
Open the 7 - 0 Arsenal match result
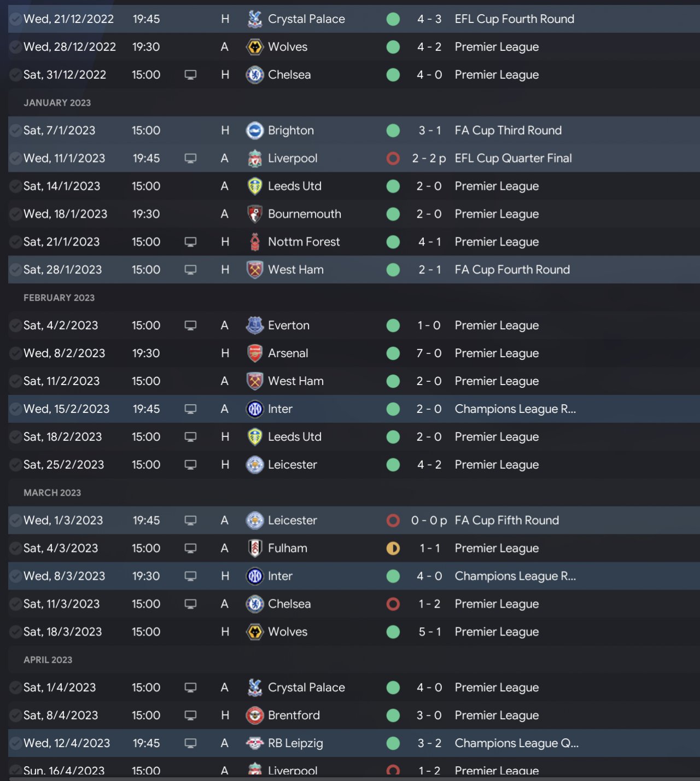(429, 353)
